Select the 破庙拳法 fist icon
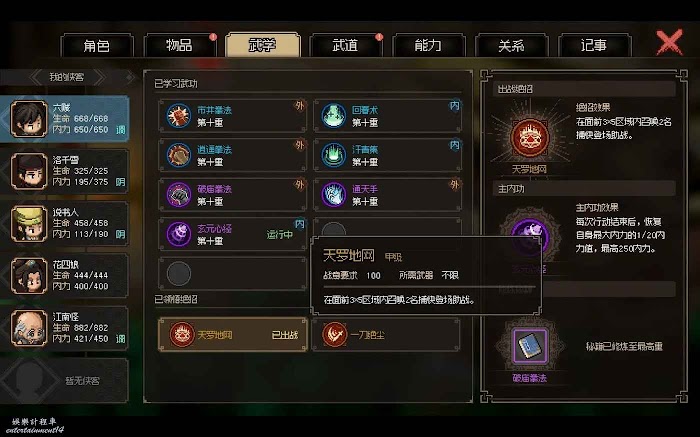The width and height of the screenshot is (700, 437). (179, 195)
